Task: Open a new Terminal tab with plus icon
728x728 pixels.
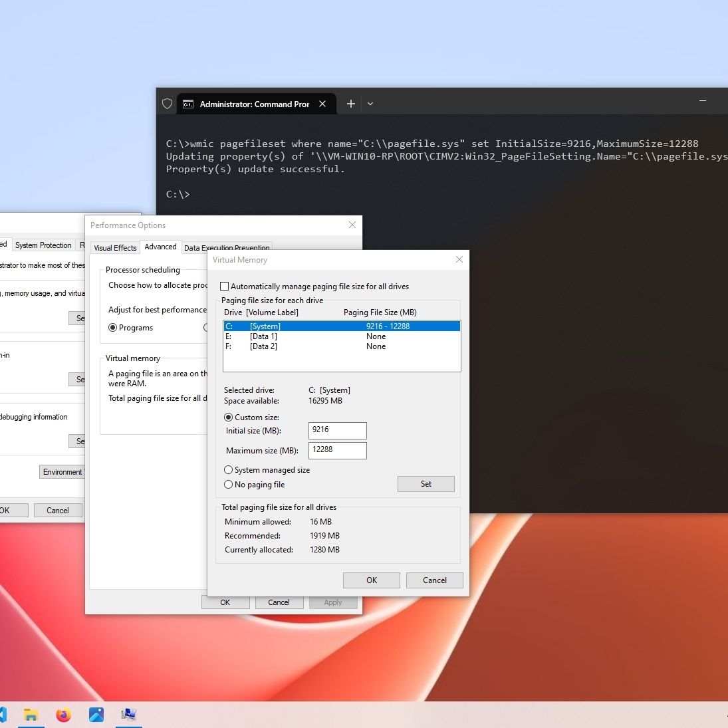Action: point(351,104)
